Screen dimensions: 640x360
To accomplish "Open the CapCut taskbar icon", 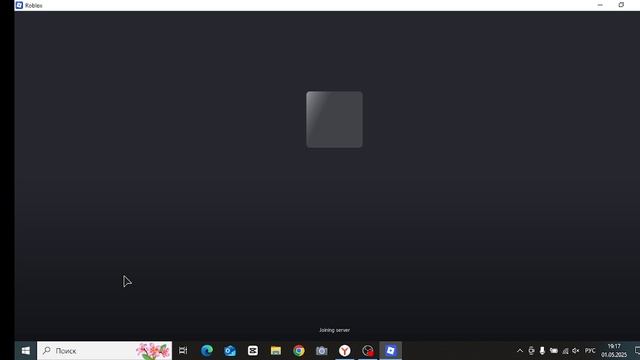I will coord(253,351).
